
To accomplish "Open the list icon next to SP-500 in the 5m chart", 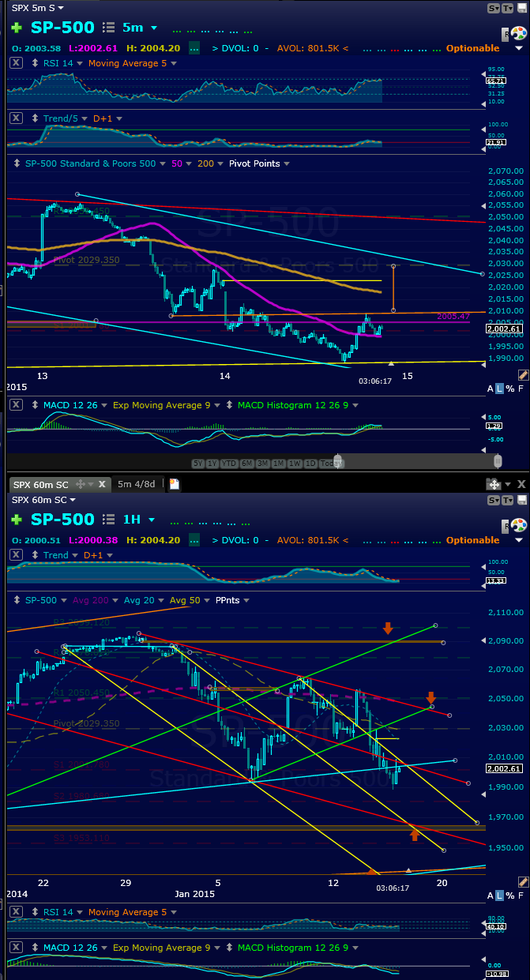I will (x=108, y=28).
